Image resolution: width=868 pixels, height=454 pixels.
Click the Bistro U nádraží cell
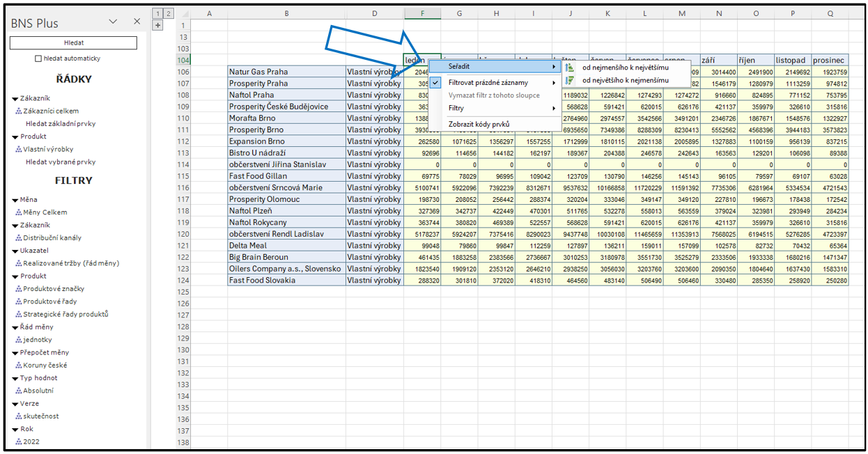pyautogui.click(x=286, y=152)
